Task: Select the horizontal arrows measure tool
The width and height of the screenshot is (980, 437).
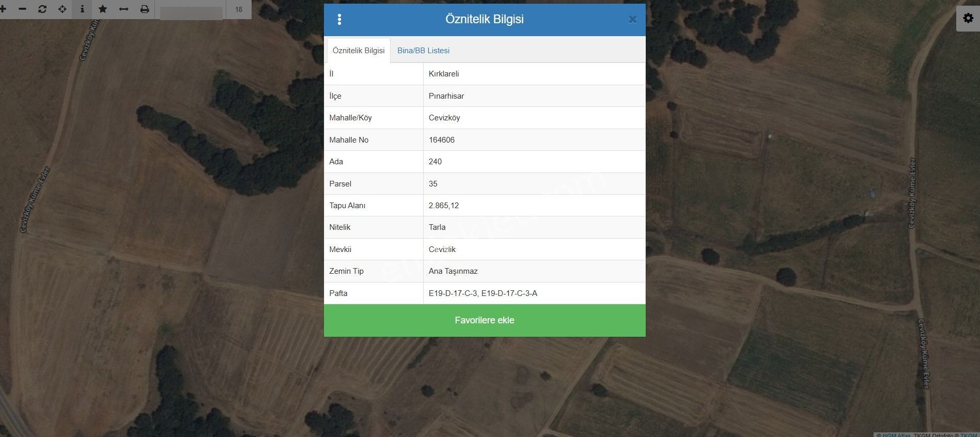Action: (123, 9)
